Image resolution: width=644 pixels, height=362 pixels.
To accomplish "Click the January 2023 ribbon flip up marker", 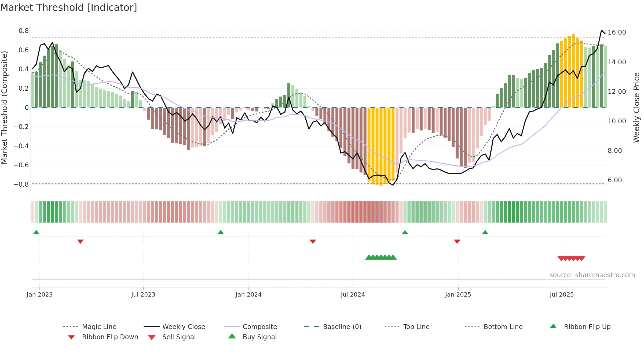I will [x=36, y=232].
